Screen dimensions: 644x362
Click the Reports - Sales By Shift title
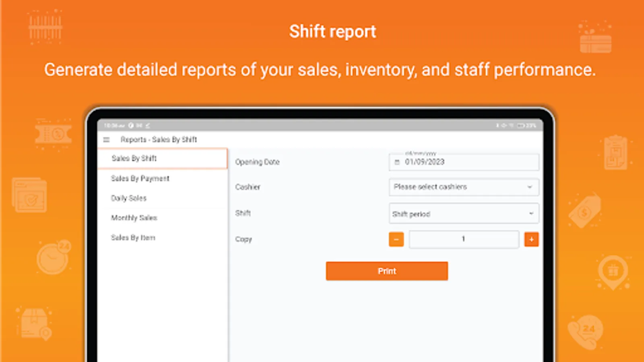159,140
